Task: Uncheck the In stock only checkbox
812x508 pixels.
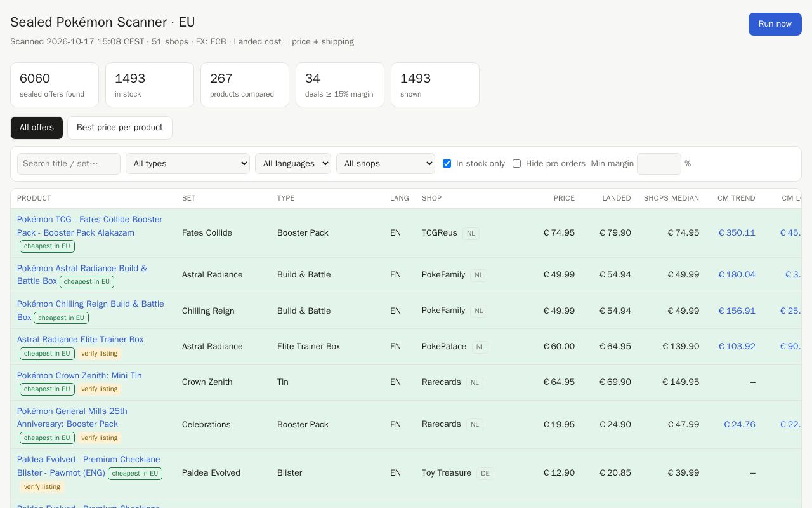Action: click(x=447, y=164)
